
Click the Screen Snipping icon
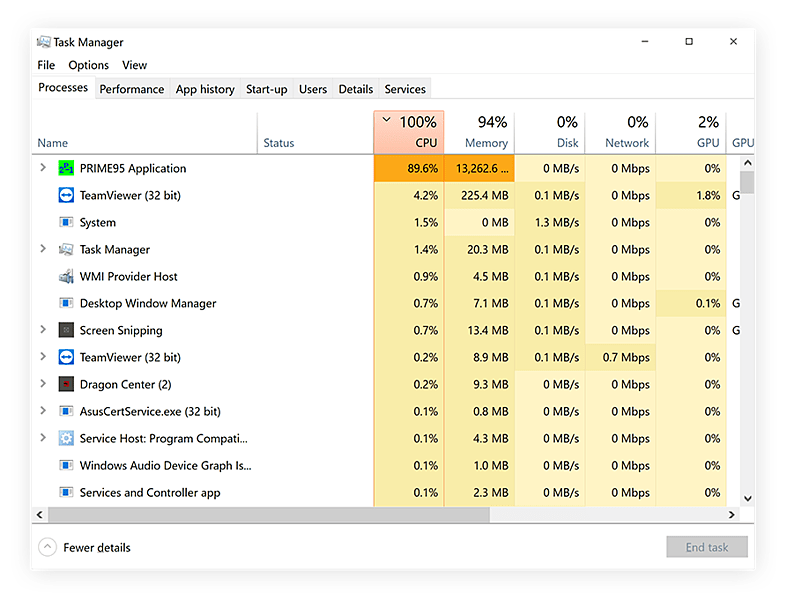click(x=66, y=330)
